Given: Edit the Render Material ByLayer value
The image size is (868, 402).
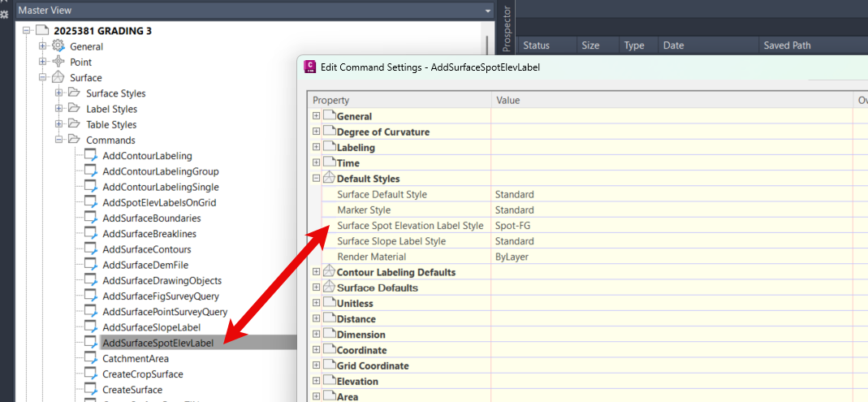Looking at the screenshot, I should coord(672,257).
